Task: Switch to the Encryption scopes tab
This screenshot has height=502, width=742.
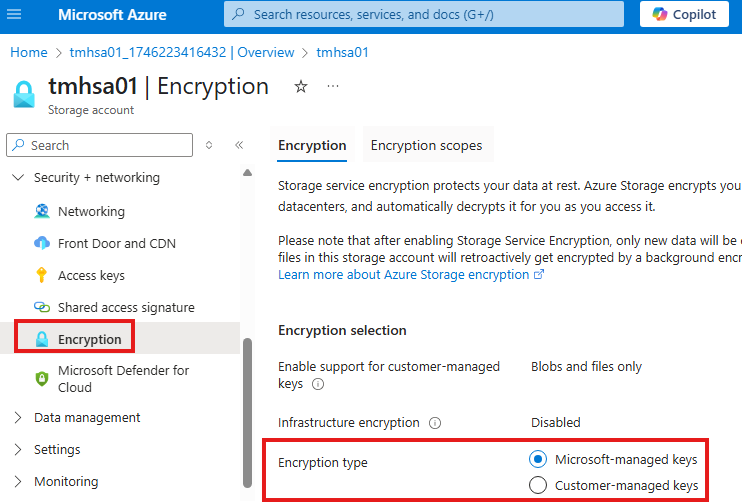Action: coord(426,146)
